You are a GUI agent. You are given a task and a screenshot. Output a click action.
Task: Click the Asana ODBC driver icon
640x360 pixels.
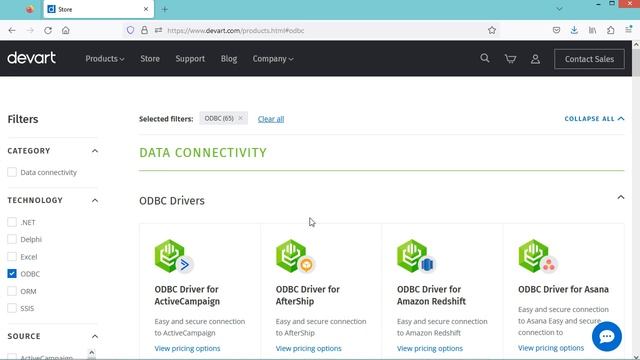click(x=538, y=256)
